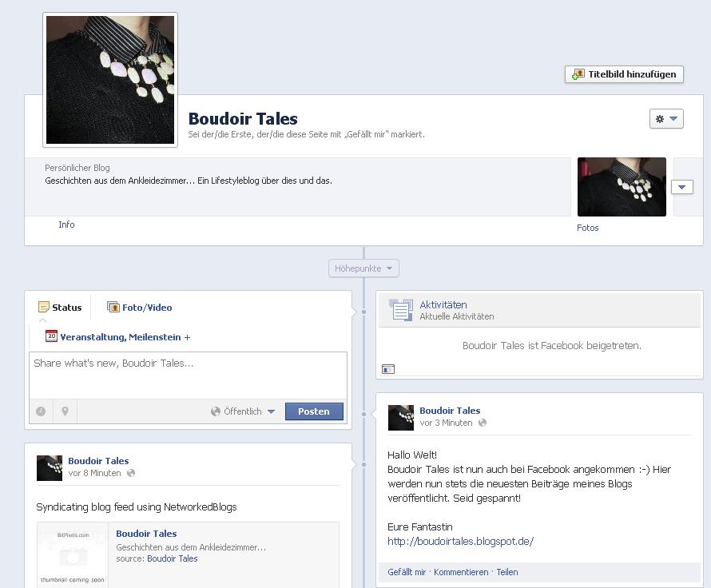The width and height of the screenshot is (711, 588).
Task: Click the small icon below Facebook beigetreten
Action: 388,369
